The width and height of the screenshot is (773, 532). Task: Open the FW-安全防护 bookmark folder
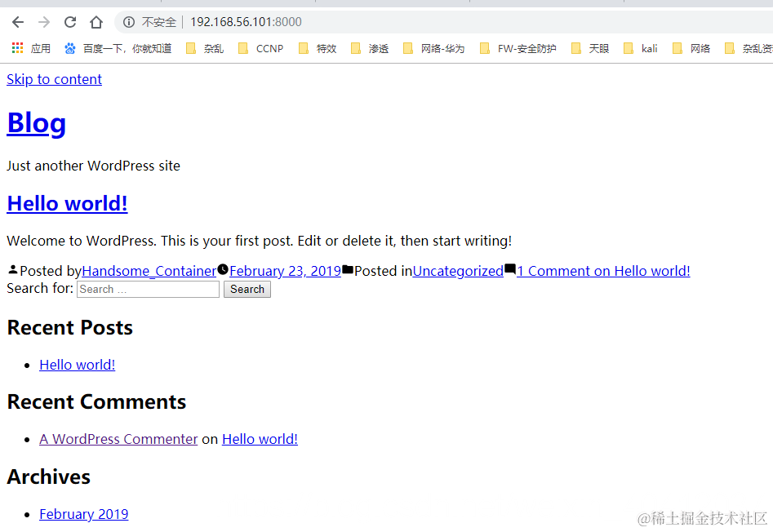pos(518,48)
